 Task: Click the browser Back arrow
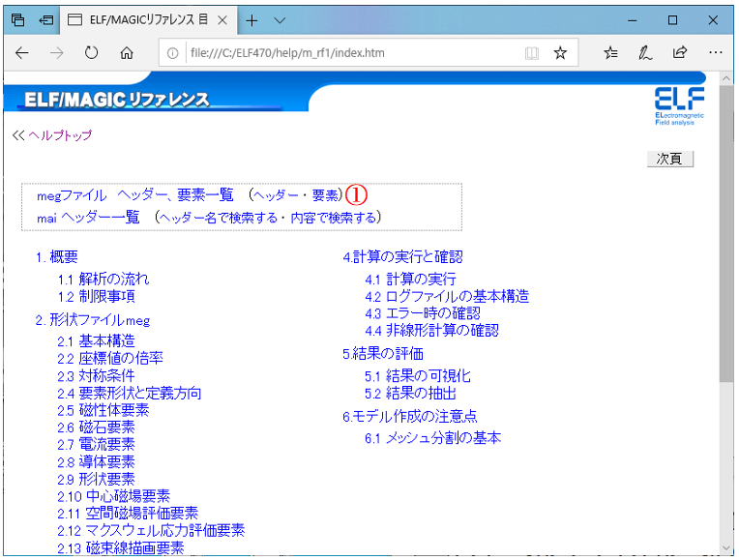tap(21, 53)
